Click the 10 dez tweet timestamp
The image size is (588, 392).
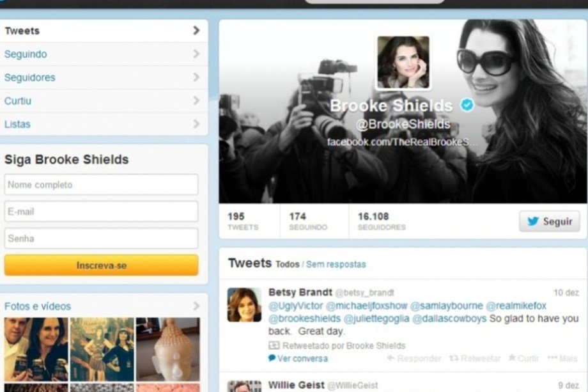coord(566,293)
